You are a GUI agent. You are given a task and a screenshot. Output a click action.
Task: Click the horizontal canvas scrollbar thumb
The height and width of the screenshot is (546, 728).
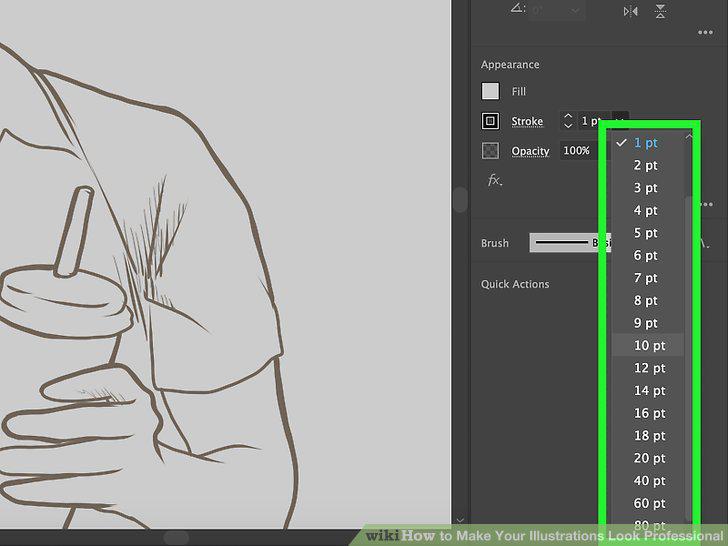pos(176,538)
